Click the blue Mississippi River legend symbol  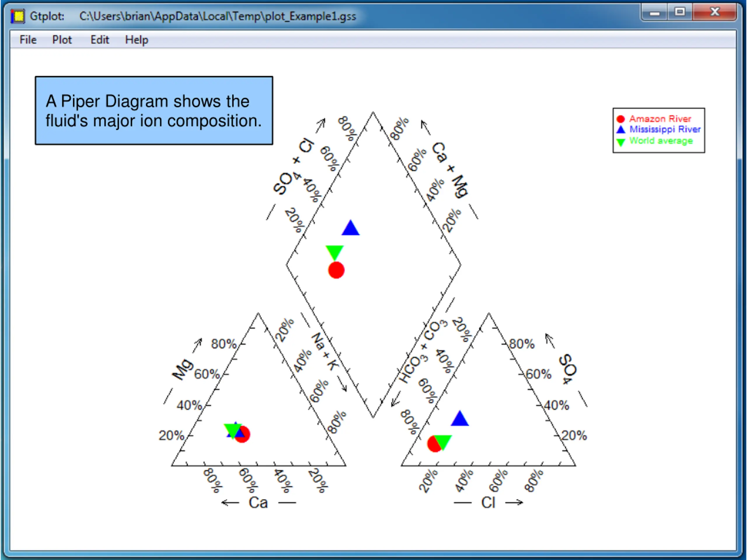click(621, 129)
